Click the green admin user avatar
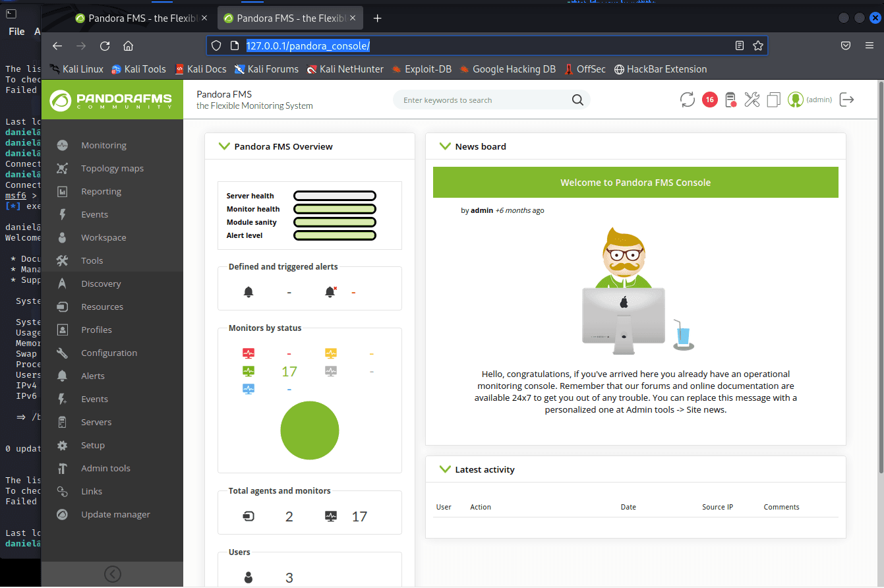This screenshot has width=884, height=588. 796,100
